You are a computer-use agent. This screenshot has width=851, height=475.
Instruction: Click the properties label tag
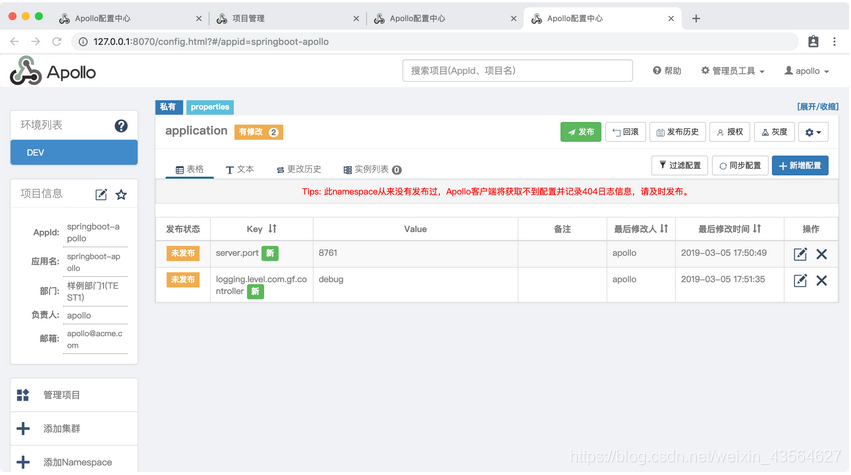coord(210,107)
